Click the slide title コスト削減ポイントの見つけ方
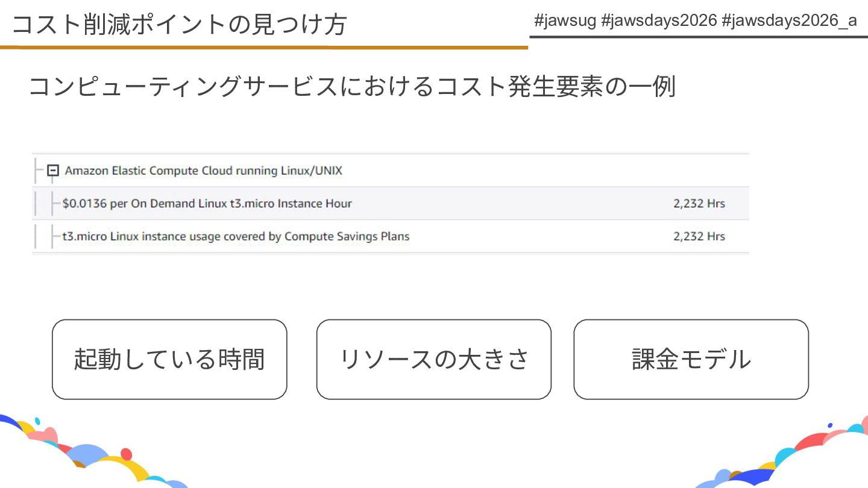The width and height of the screenshot is (868, 488). pos(179,25)
